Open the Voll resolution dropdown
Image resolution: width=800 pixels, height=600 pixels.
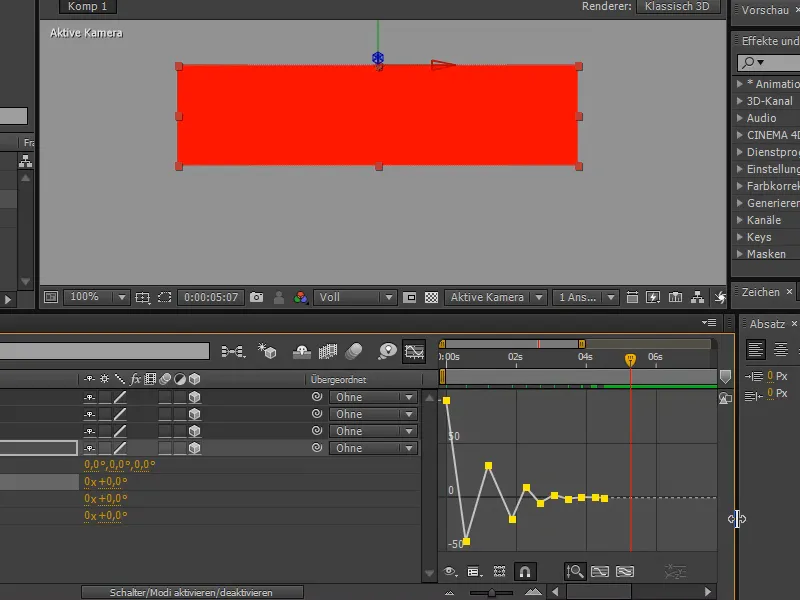click(x=354, y=297)
